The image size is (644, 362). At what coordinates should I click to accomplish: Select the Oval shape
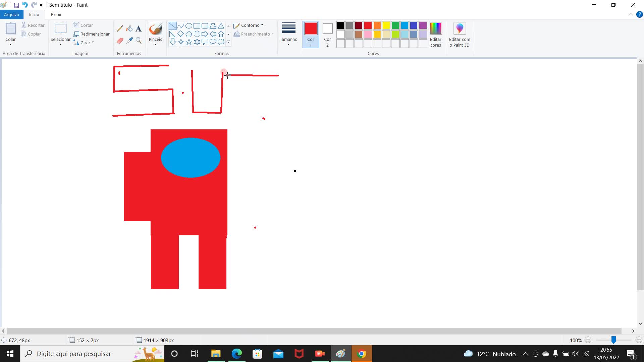point(189,26)
